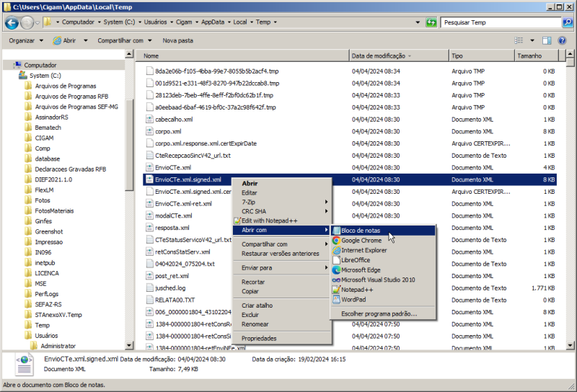Choose Editar in context menu
This screenshot has width=577, height=392.
point(281,192)
